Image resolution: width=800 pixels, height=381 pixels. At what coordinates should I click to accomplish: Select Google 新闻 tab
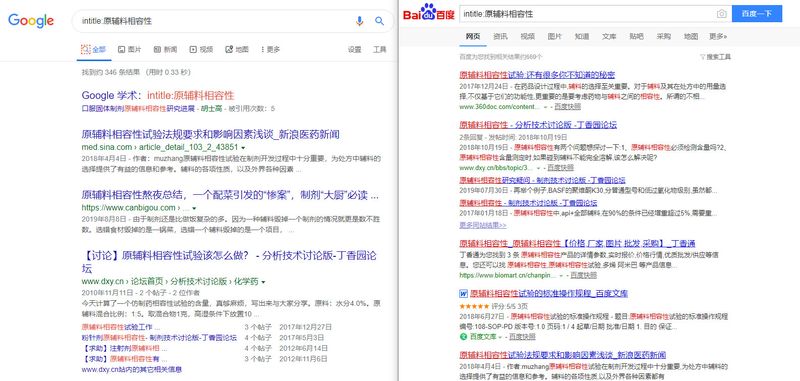pos(165,49)
